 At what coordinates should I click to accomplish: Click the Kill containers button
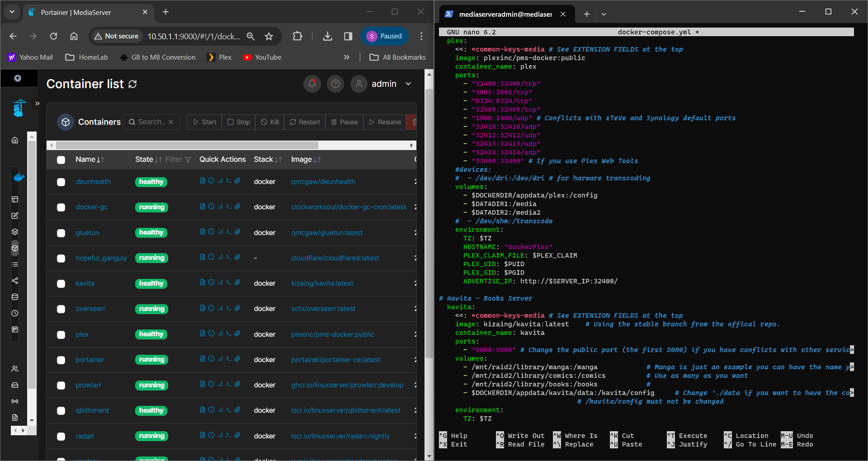(x=270, y=122)
